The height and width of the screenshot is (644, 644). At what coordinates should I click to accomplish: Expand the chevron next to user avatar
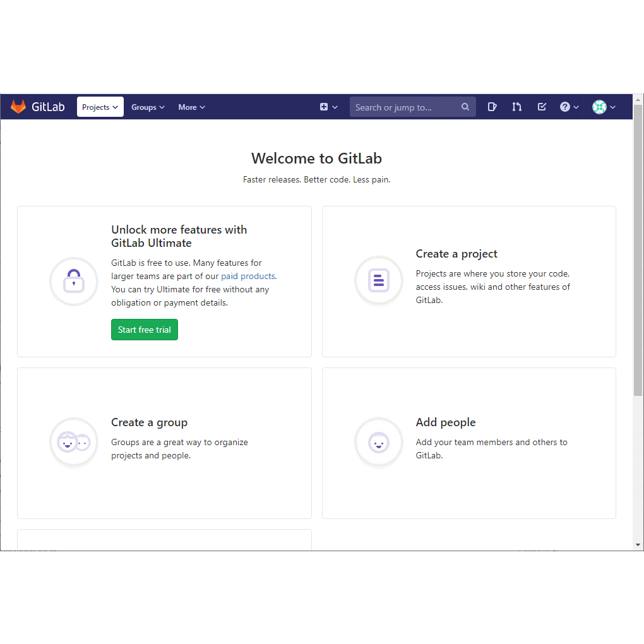[613, 107]
